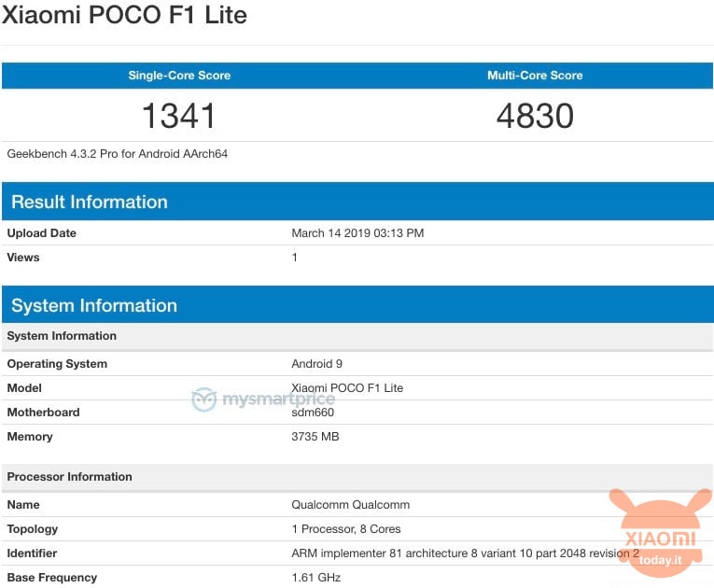This screenshot has width=714, height=588.
Task: Select the 'Android 9' value
Action: point(317,364)
